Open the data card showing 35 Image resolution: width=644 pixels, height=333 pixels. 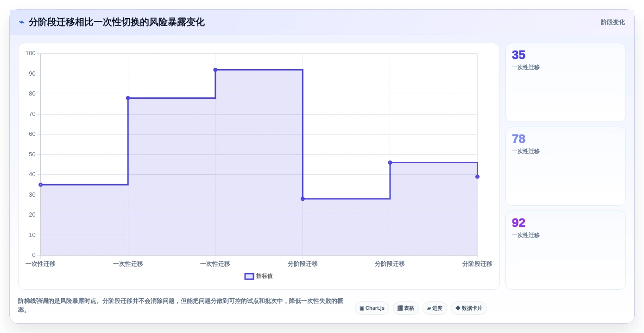(565, 83)
